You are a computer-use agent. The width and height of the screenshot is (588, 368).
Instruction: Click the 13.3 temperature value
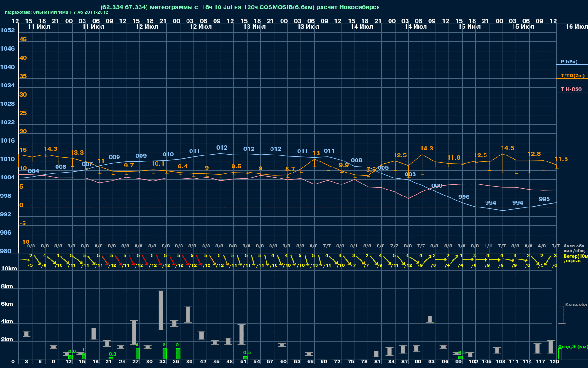point(77,152)
